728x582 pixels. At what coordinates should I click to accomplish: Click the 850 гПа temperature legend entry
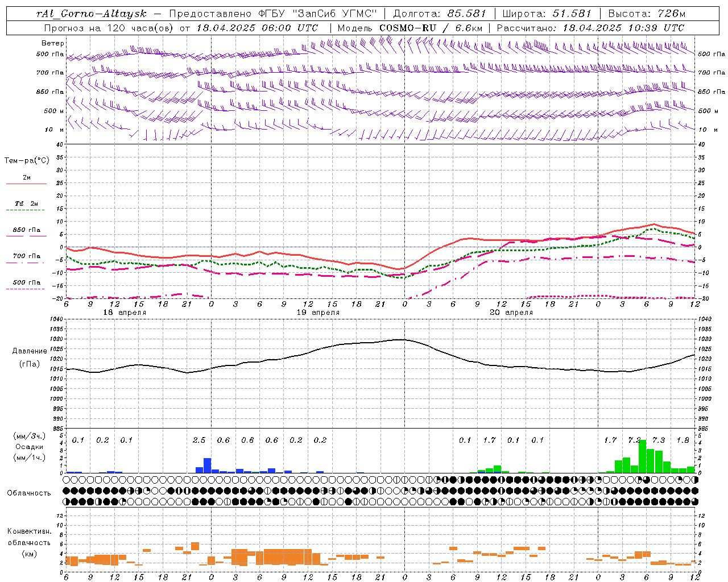pyautogui.click(x=26, y=230)
